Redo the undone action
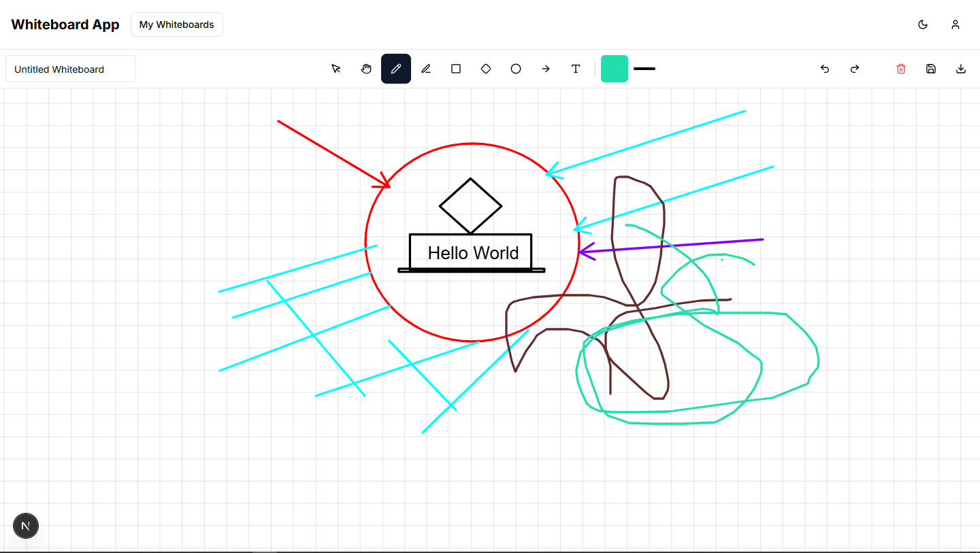Image resolution: width=980 pixels, height=553 pixels. (x=855, y=69)
